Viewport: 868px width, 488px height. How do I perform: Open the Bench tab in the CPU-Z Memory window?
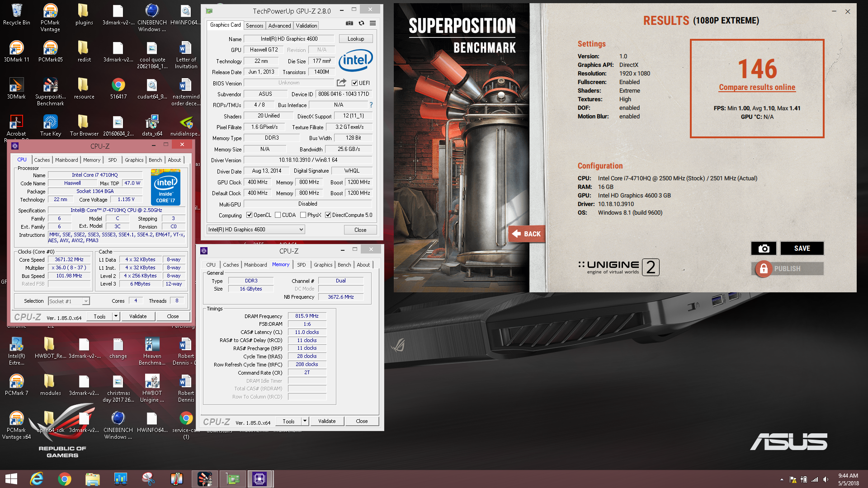pyautogui.click(x=344, y=265)
